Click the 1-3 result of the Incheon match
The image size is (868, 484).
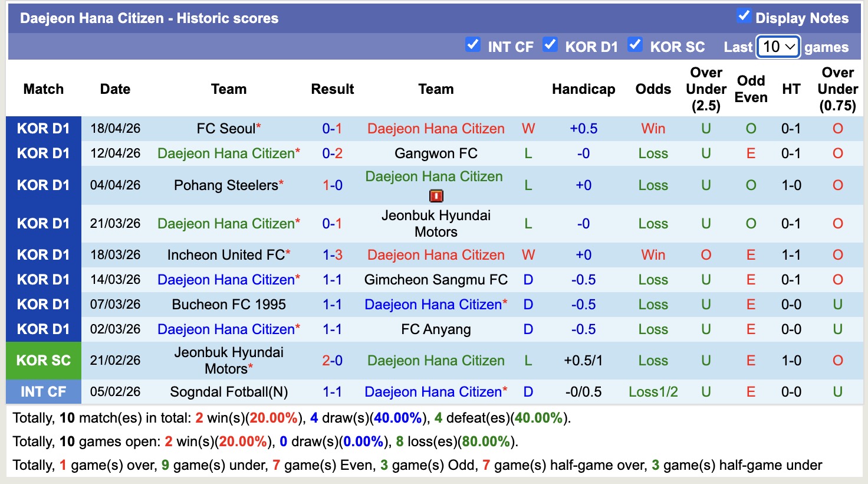point(333,254)
